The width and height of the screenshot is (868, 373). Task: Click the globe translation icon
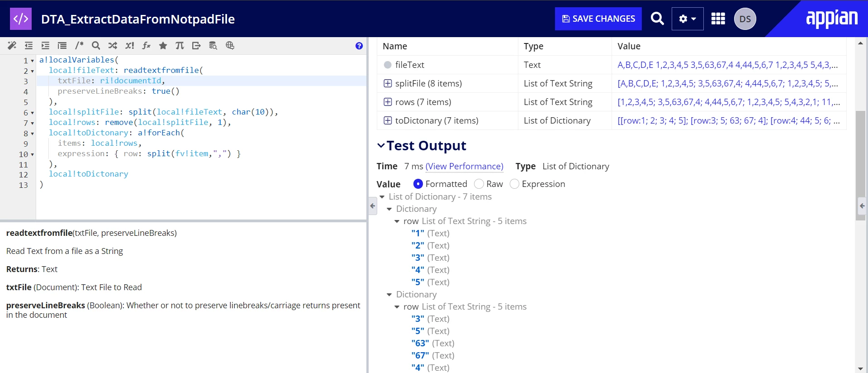coord(230,45)
